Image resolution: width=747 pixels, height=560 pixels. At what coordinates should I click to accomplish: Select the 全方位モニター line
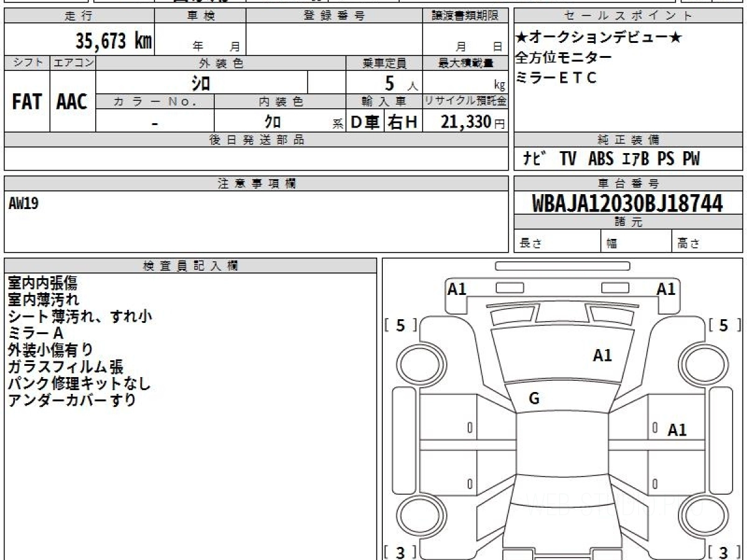[x=564, y=58]
